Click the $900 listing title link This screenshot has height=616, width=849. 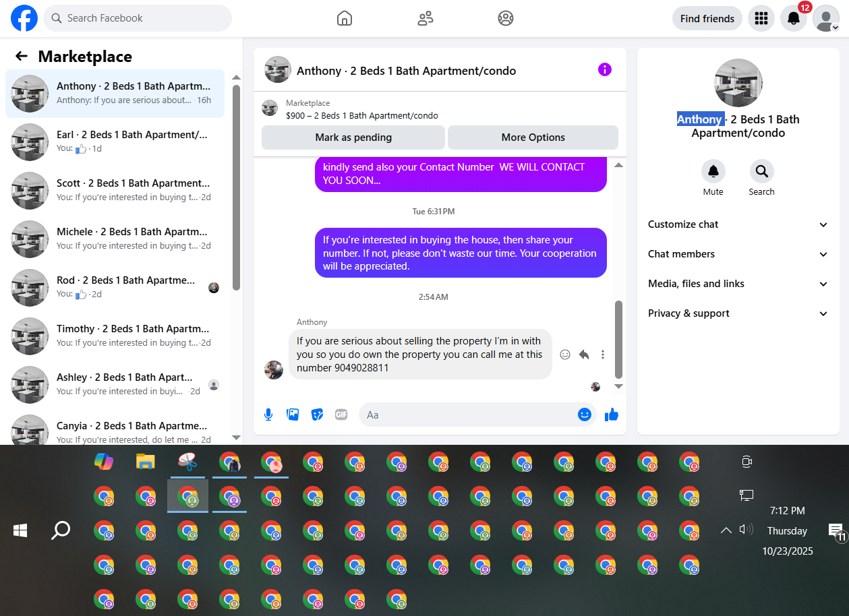[x=362, y=115]
